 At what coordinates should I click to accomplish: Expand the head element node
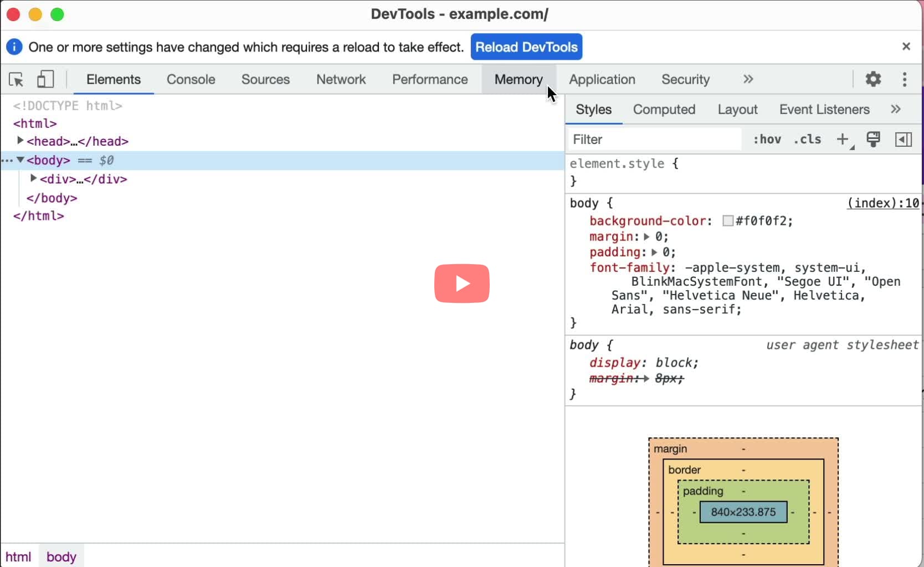tap(20, 141)
